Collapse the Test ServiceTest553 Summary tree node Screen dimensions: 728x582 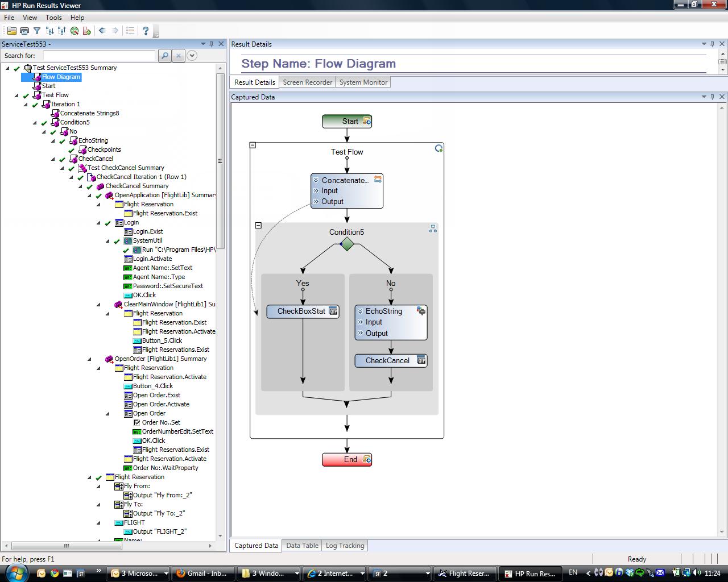point(8,68)
